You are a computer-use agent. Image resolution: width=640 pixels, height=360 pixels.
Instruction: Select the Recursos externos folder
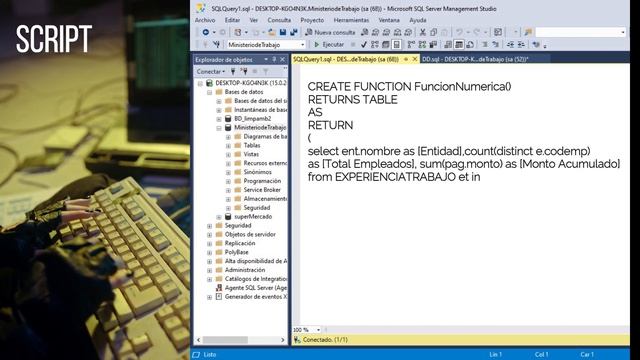(265, 163)
